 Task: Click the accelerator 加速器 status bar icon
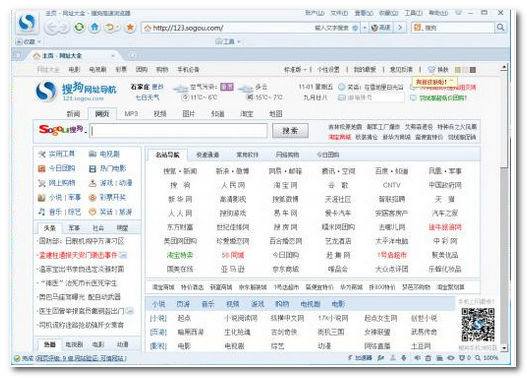click(360, 358)
